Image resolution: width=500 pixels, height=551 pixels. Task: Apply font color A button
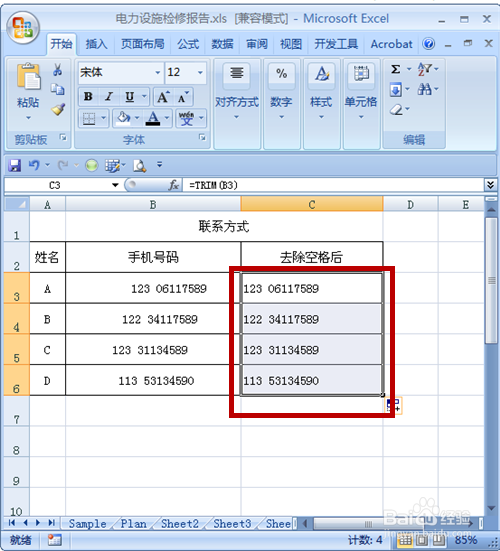153,118
